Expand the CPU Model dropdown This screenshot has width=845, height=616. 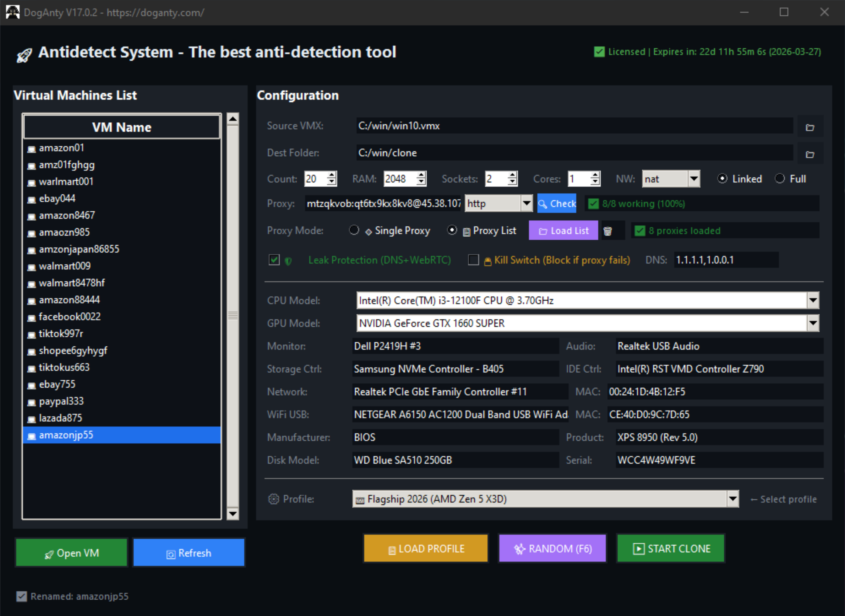pos(813,301)
